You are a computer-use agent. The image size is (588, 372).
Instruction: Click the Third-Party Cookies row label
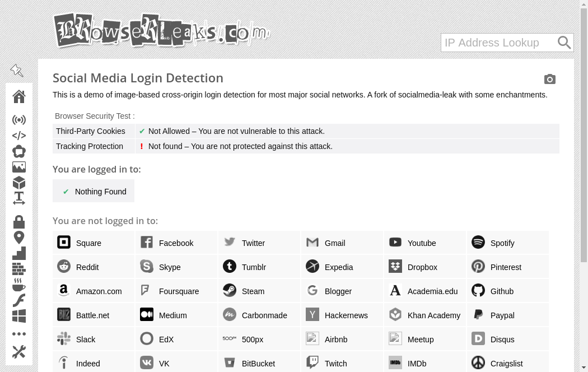[91, 131]
